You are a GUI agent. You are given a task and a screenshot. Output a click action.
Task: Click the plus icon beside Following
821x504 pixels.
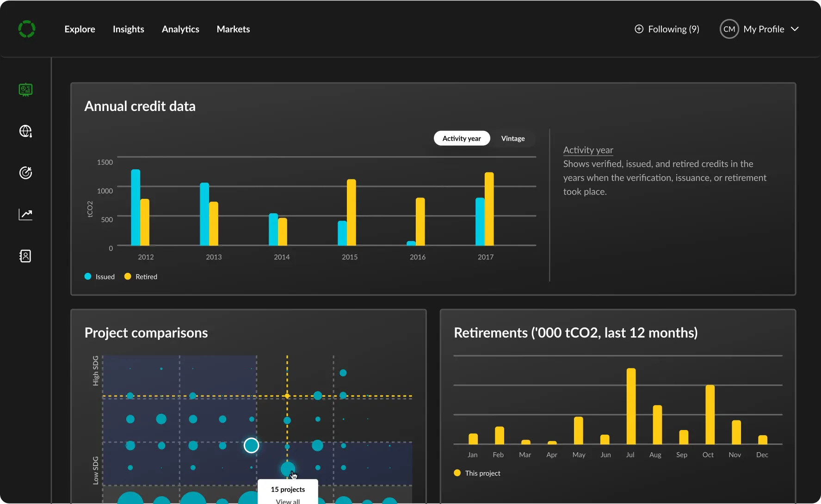pyautogui.click(x=639, y=29)
